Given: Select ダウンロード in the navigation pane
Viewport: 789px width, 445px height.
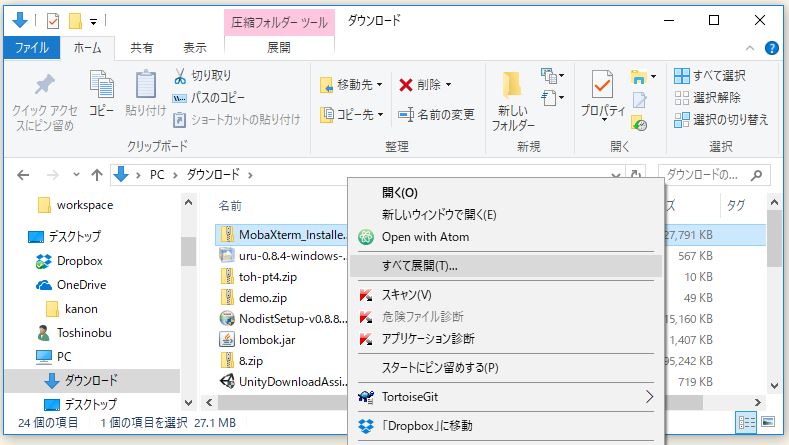Looking at the screenshot, I should 92,381.
